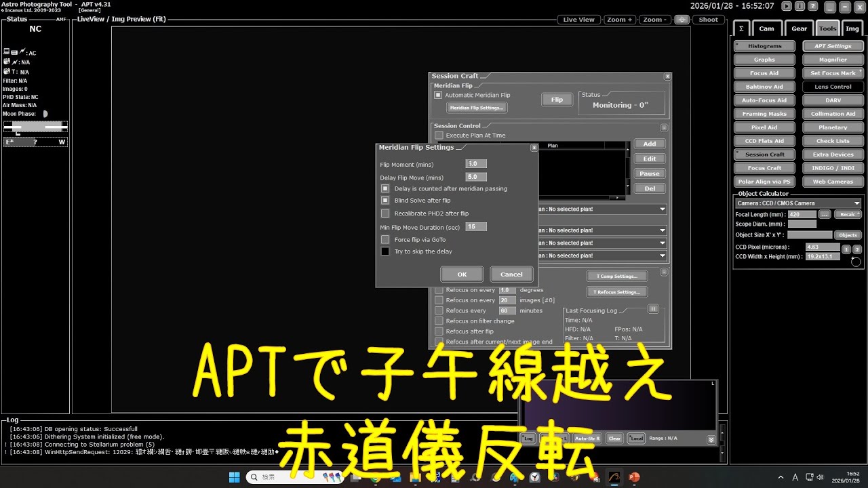Open the PowerPoint icon in taskbar
This screenshot has height=488, width=868.
pos(634,477)
